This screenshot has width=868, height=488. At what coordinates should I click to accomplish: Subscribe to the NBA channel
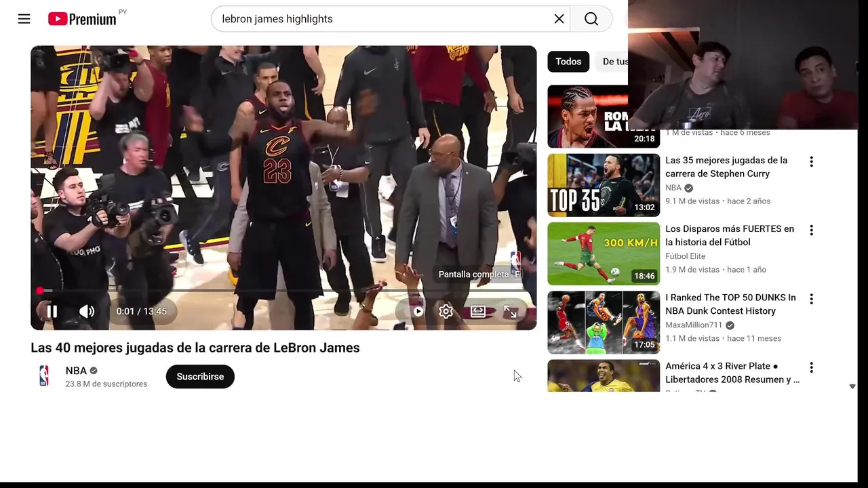point(200,376)
